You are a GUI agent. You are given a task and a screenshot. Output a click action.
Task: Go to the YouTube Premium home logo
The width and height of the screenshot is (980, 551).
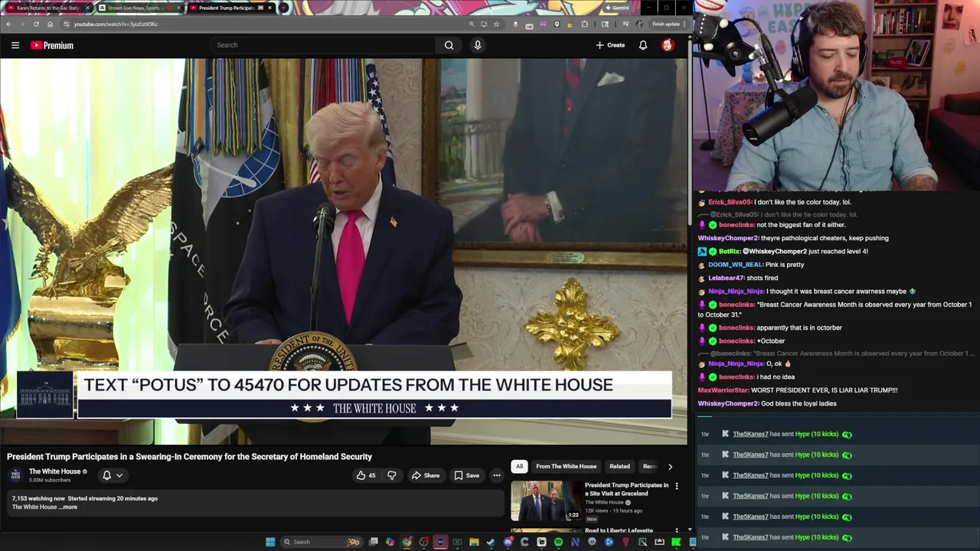(x=52, y=45)
